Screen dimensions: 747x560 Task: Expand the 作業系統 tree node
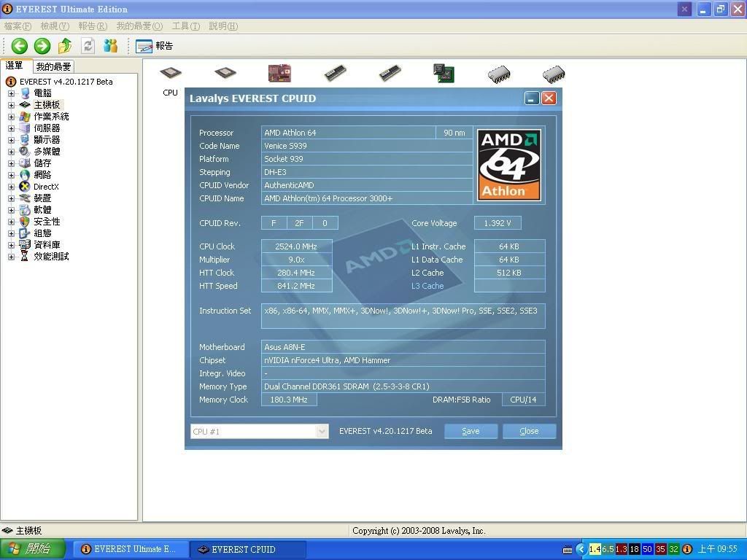(x=11, y=117)
